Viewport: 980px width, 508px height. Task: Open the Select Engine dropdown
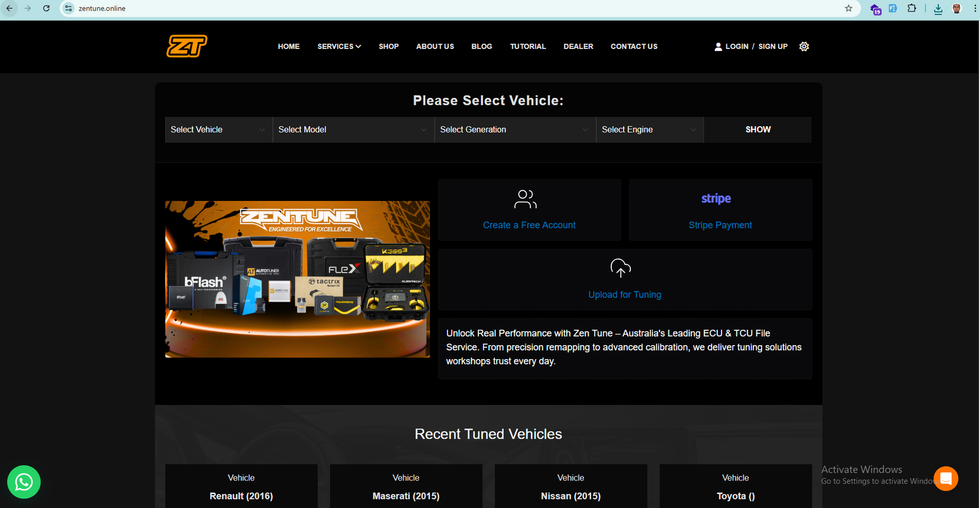click(x=650, y=130)
